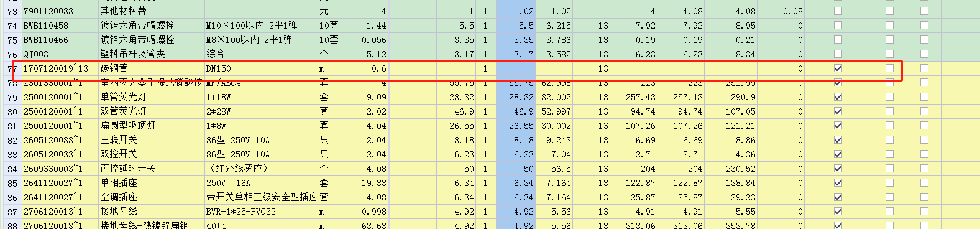The height and width of the screenshot is (229, 980).
Task: Click quantity cell 0.998
Action: 364,212
